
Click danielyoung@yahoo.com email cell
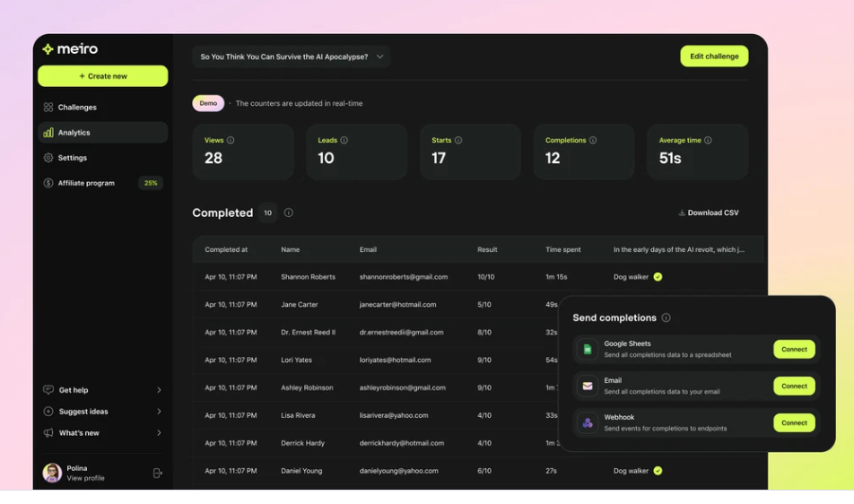pyautogui.click(x=398, y=471)
